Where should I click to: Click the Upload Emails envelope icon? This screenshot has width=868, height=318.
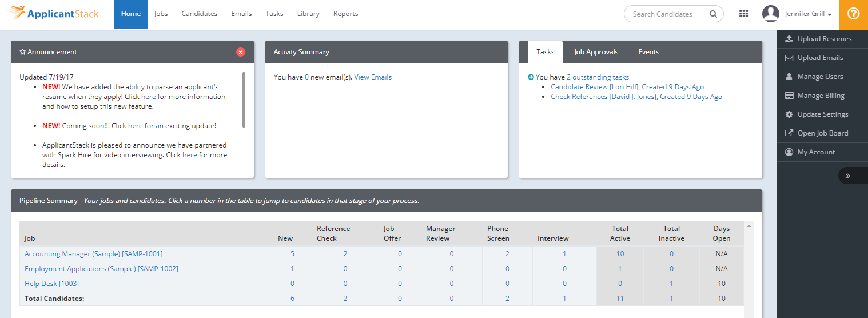(789, 58)
